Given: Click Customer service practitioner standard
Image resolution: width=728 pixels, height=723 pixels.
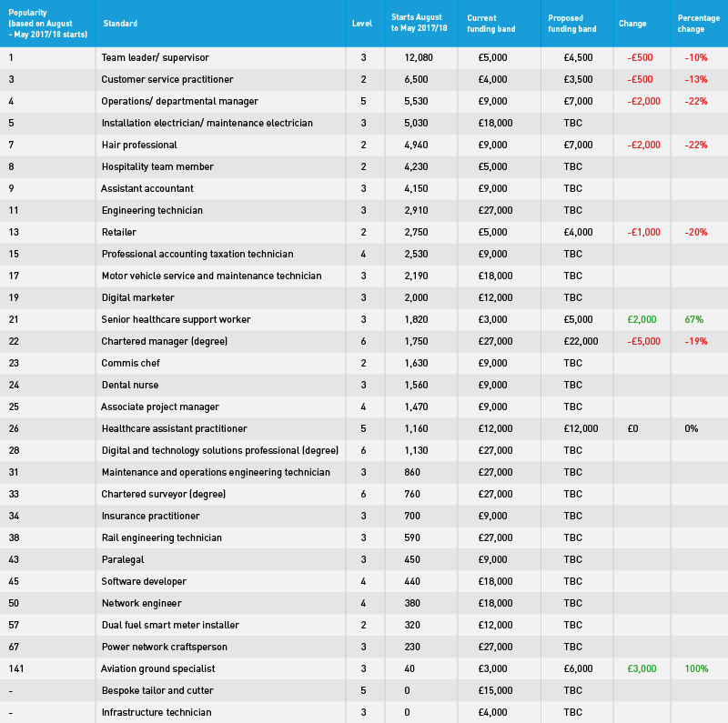Looking at the screenshot, I should click(167, 79).
